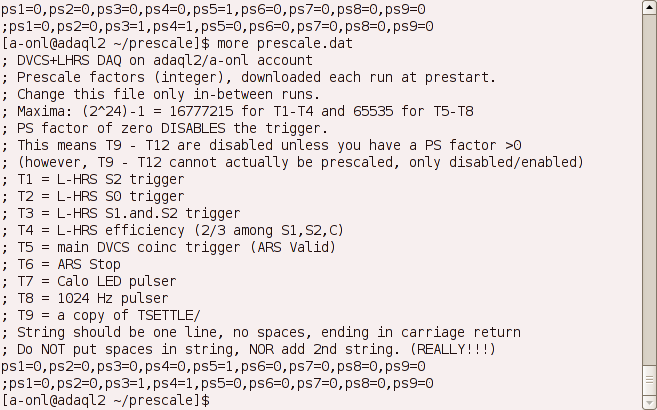Click the 'T5 = main DVCS coinc trigger' line

click(x=169, y=248)
